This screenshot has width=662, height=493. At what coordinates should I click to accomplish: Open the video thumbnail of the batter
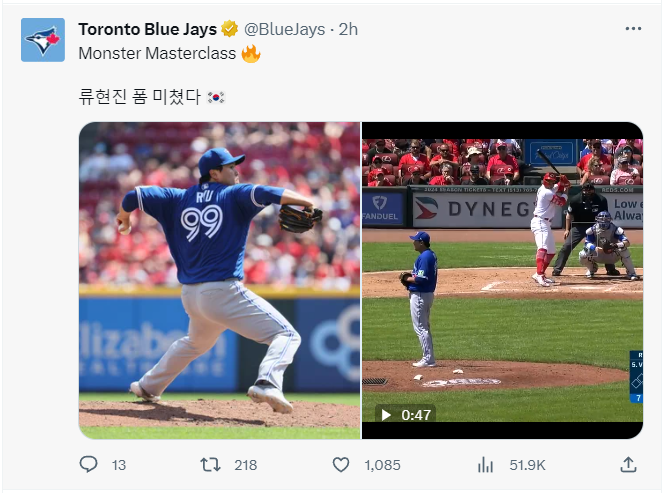502,281
